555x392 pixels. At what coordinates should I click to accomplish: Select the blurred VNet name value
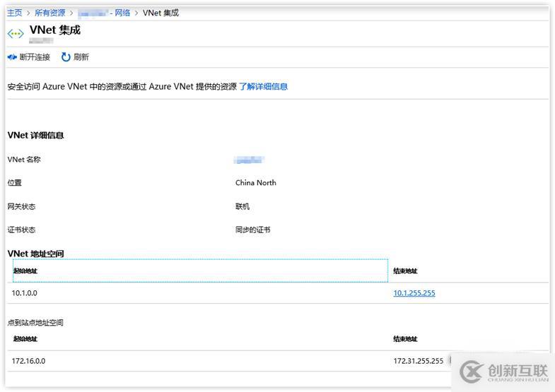click(x=249, y=160)
